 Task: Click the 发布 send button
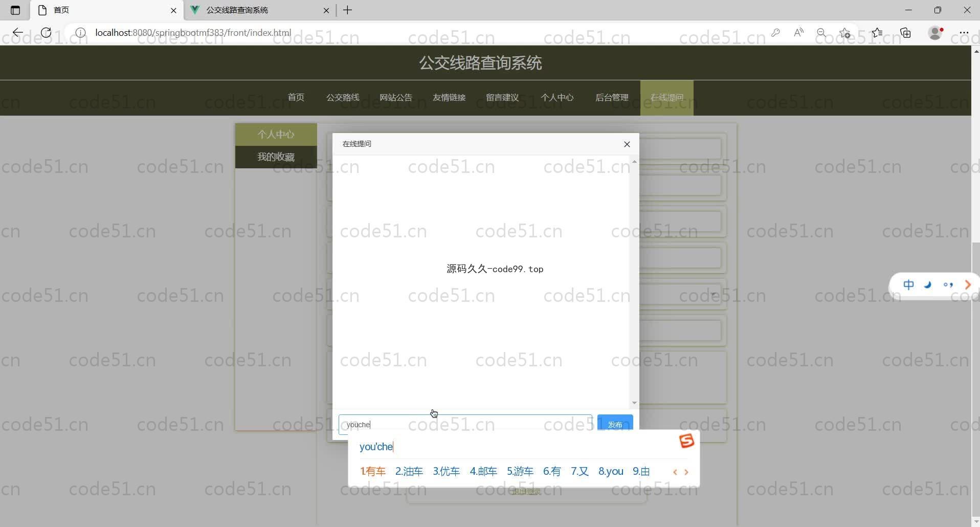[615, 424]
